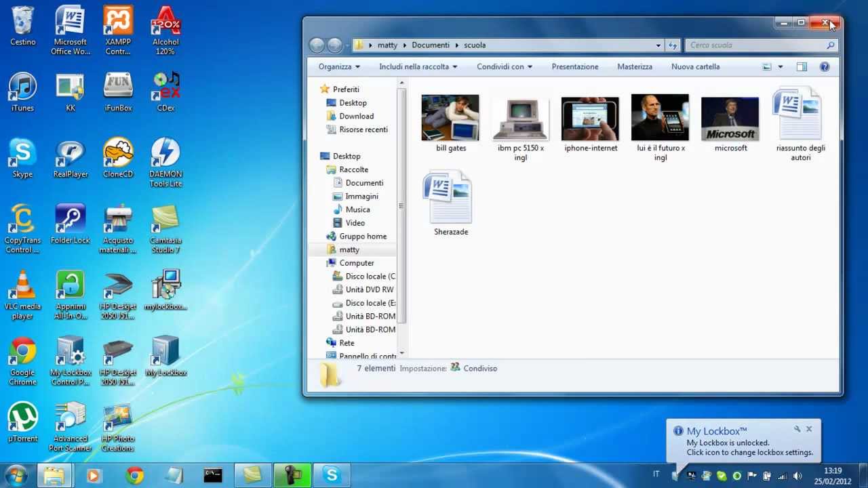The height and width of the screenshot is (488, 868).
Task: Open Download in Preferiti list
Action: tap(356, 116)
